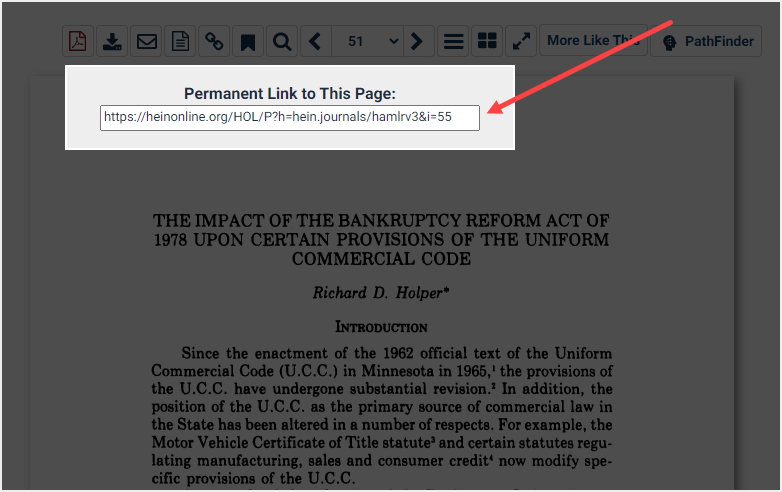Click the permanent link URL field
The width and height of the screenshot is (782, 492).
click(x=290, y=118)
